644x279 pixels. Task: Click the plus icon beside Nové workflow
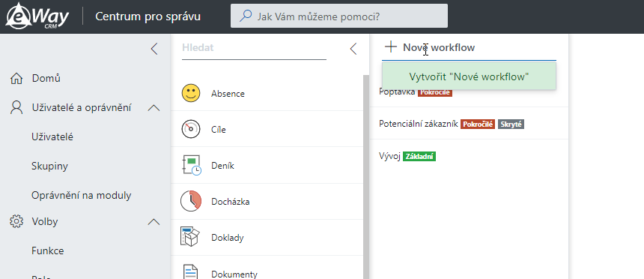pyautogui.click(x=391, y=47)
